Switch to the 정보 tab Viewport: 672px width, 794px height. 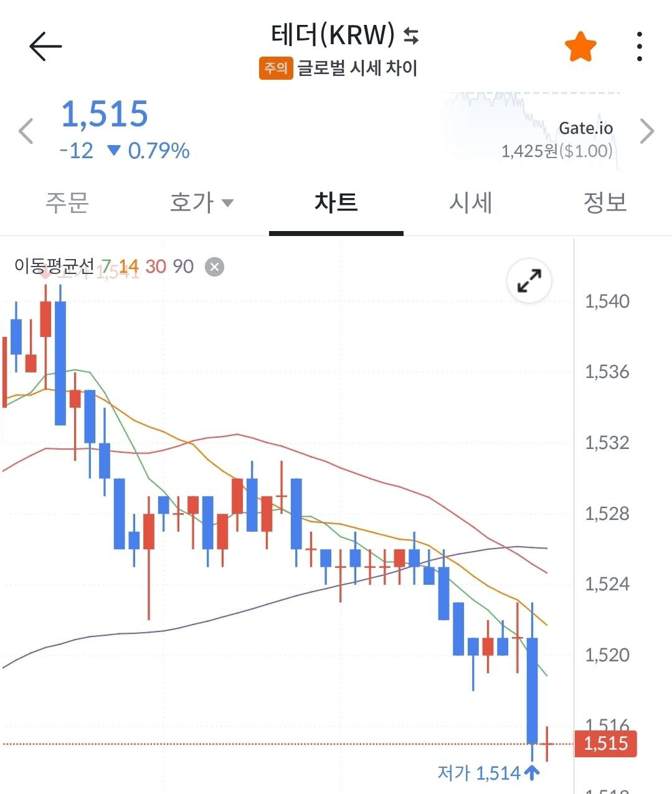[604, 202]
